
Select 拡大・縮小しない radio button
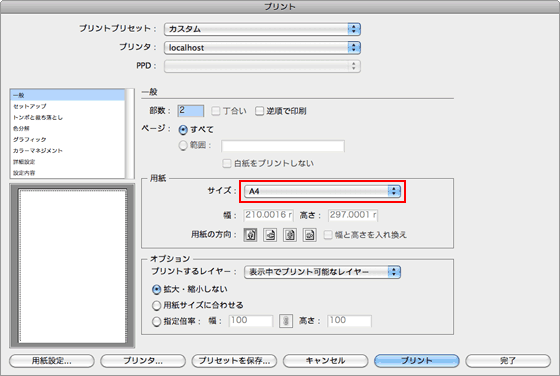(x=156, y=289)
